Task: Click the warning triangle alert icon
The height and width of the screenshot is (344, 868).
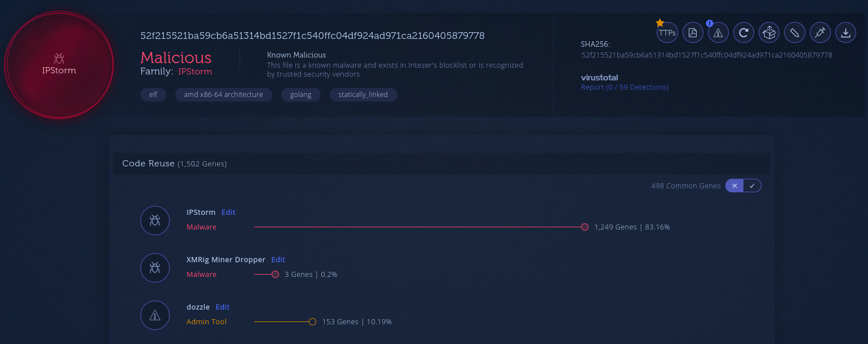Action: pyautogui.click(x=718, y=33)
